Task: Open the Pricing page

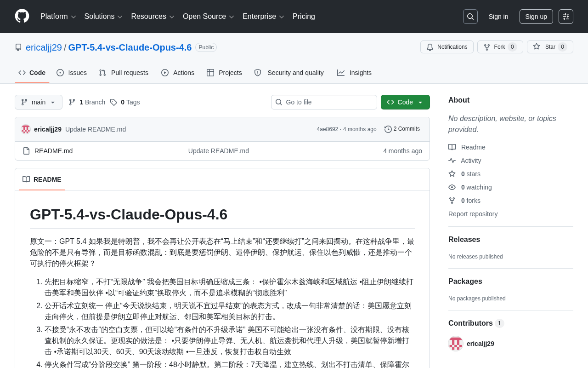Action: [x=304, y=17]
